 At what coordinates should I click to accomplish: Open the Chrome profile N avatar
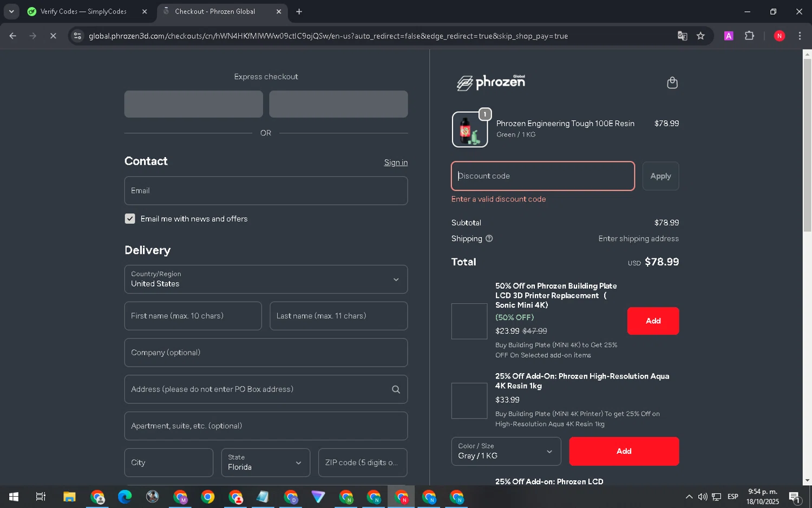[x=780, y=36]
